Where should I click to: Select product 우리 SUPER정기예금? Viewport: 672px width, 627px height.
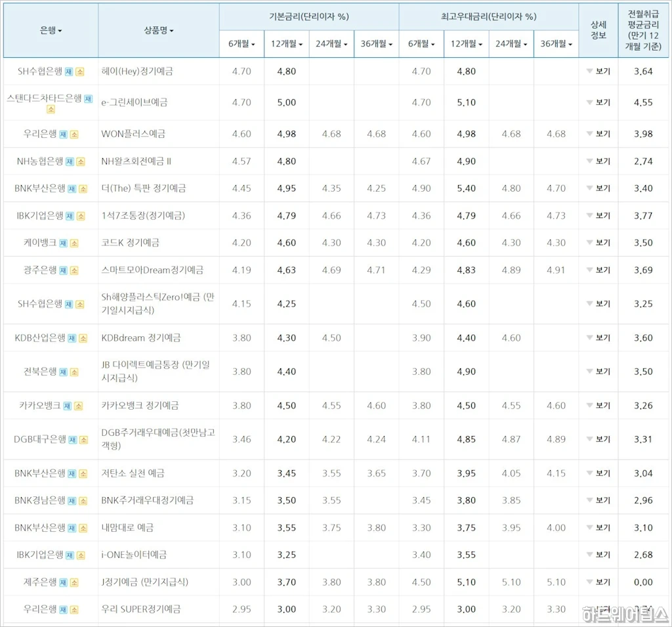pos(141,609)
